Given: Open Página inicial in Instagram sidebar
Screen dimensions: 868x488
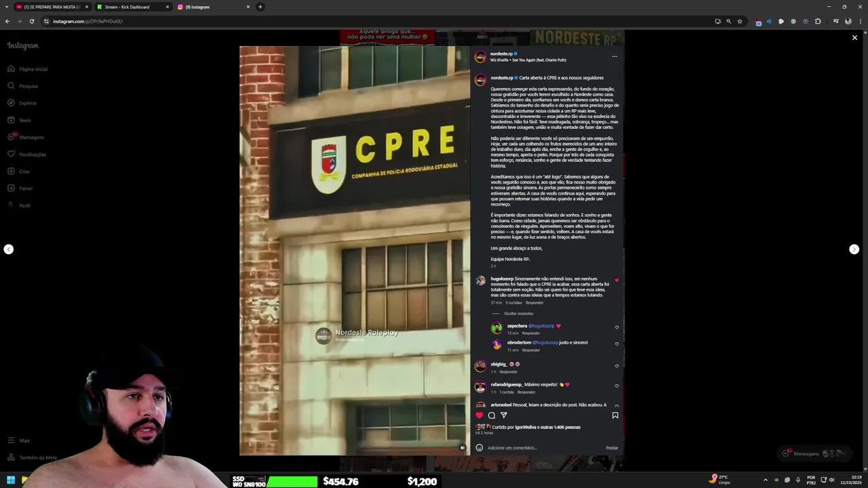Looking at the screenshot, I should tap(27, 69).
